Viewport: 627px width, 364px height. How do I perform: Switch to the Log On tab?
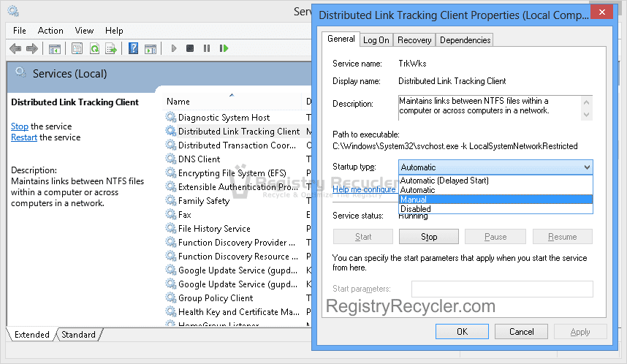(x=376, y=40)
